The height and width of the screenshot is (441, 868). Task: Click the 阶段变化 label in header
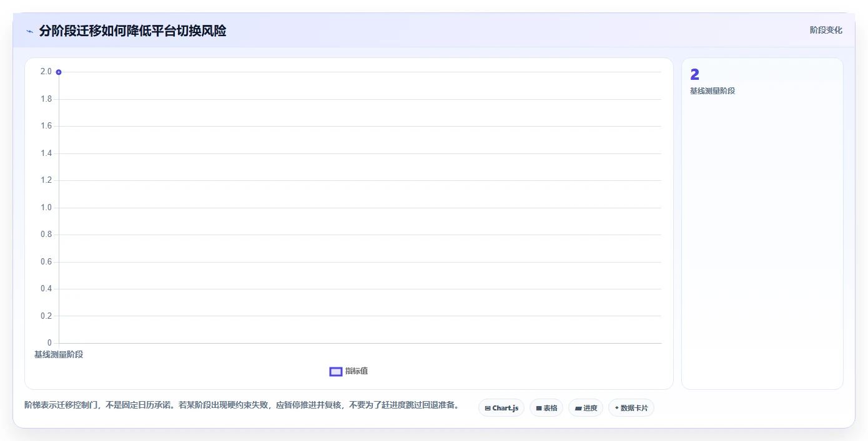click(826, 30)
